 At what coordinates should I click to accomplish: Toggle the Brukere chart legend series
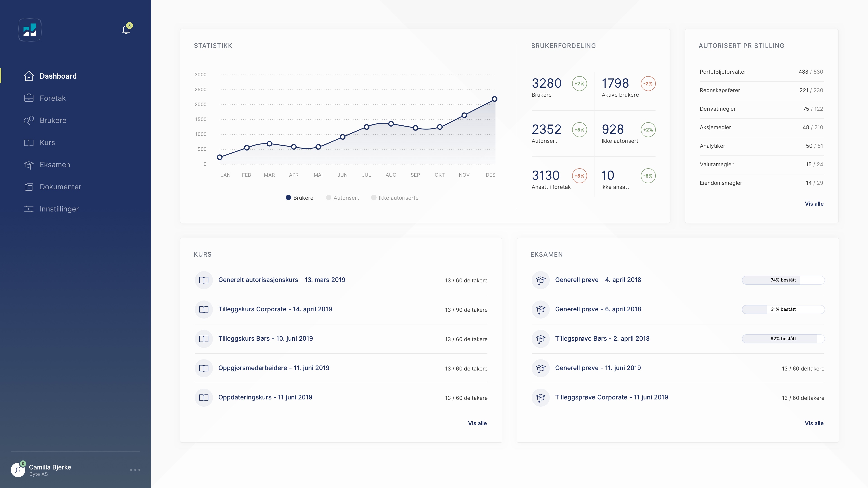point(299,198)
